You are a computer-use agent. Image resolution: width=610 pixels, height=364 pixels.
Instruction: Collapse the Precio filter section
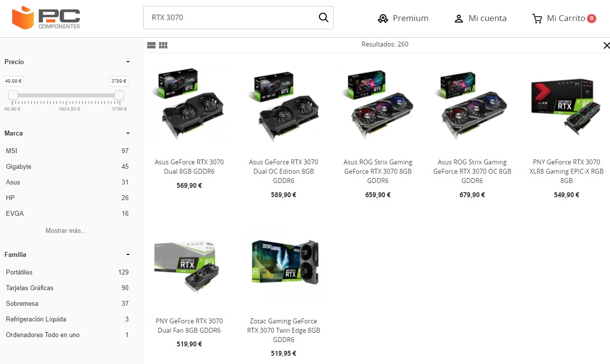(x=128, y=62)
